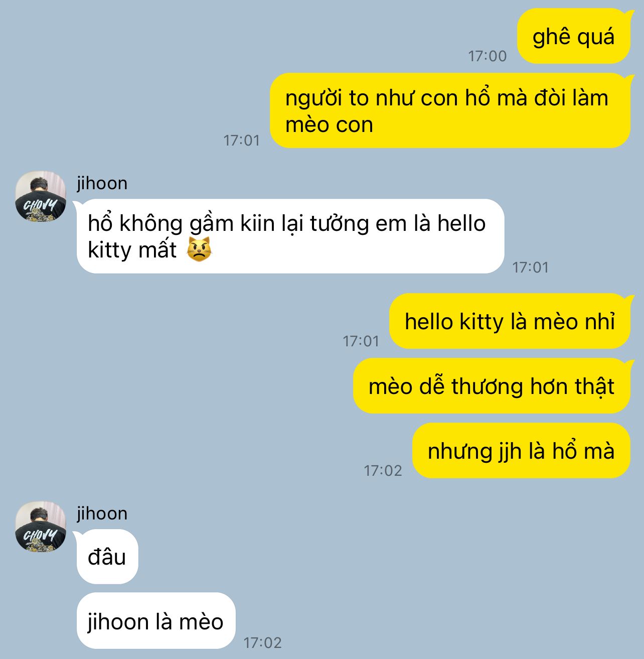644x659 pixels.
Task: Click the 17:01 timestamp next to "mèo con" message
Action: pyautogui.click(x=241, y=140)
